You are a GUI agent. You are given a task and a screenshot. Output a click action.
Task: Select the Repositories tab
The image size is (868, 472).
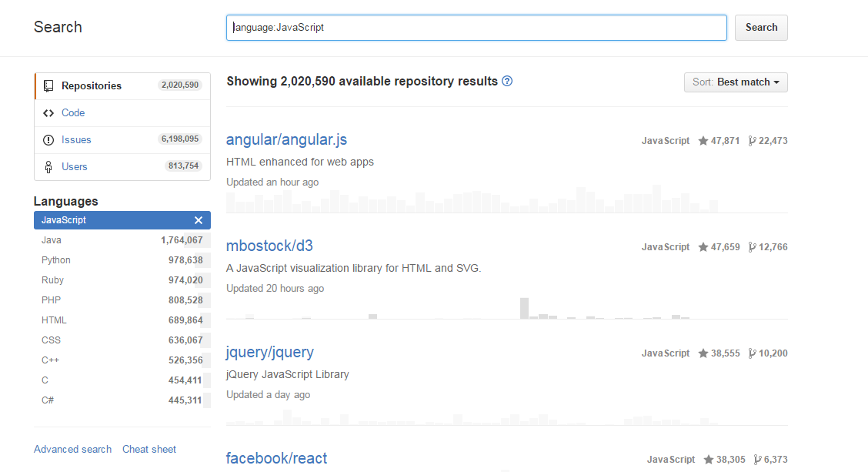(122, 86)
